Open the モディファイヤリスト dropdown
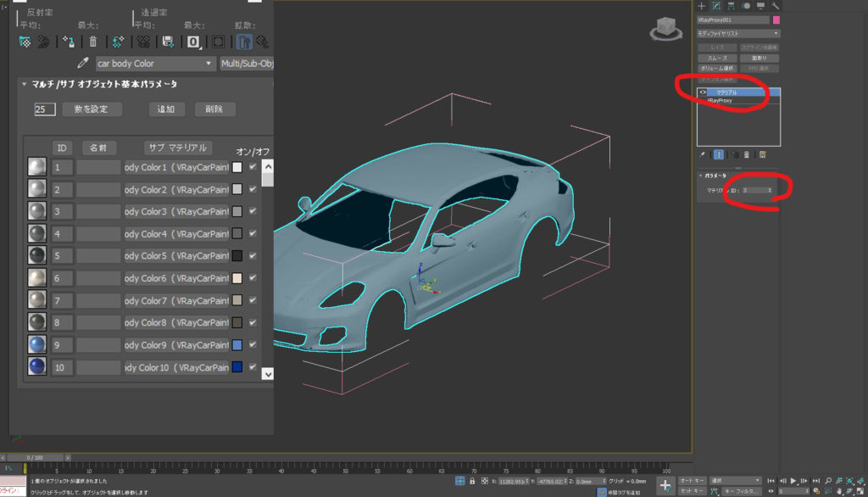The width and height of the screenshot is (868, 497). [x=737, y=33]
